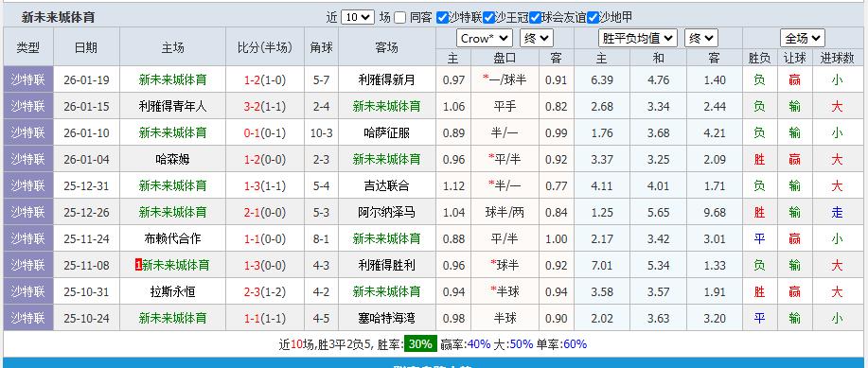This screenshot has width=868, height=368.
Task: Click score 2-1(0-0) against 阿尔纳泽马
Action: [265, 213]
